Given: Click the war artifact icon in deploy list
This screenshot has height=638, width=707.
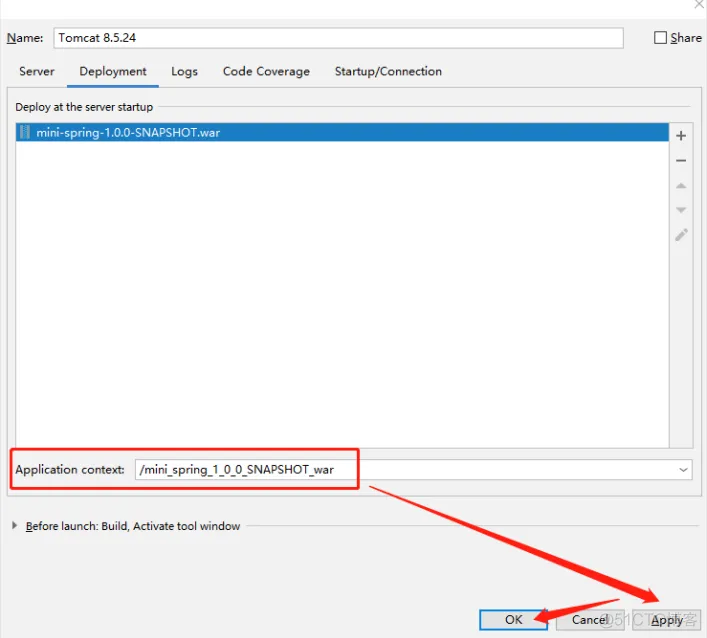Looking at the screenshot, I should 25,132.
